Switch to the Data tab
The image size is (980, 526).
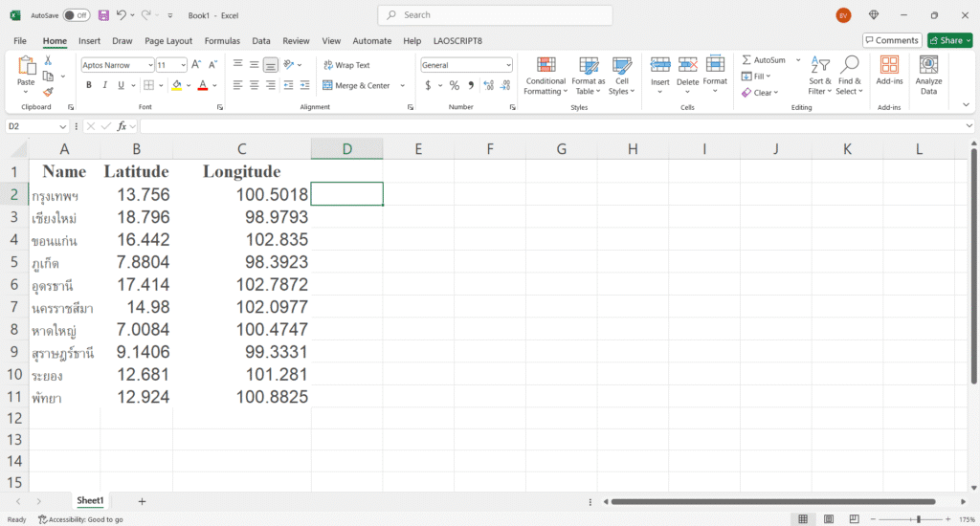(261, 40)
